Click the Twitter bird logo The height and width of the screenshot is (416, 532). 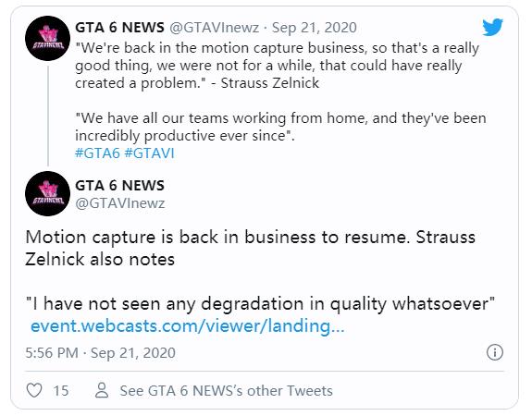click(x=492, y=27)
